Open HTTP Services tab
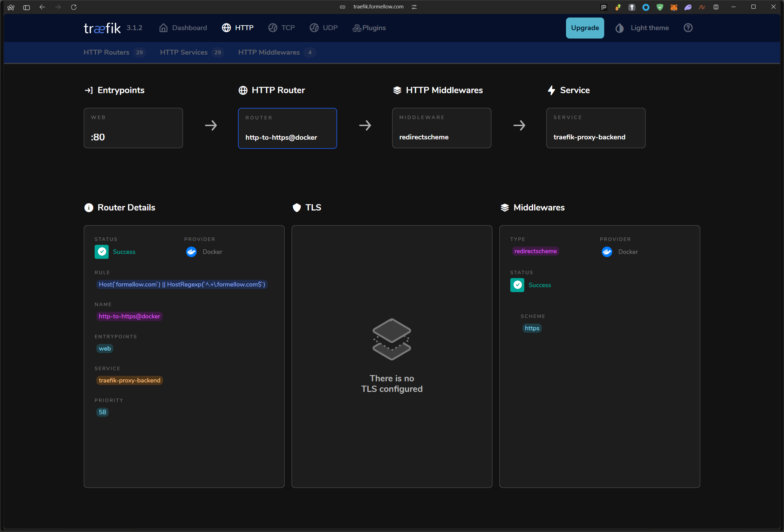 (192, 53)
